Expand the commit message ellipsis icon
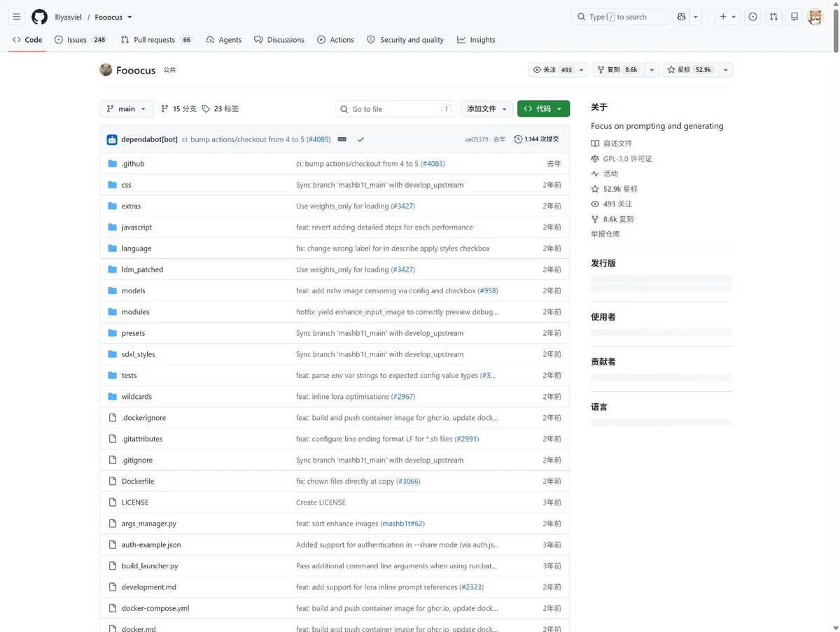Screen dimensions: 840x632 click(342, 139)
